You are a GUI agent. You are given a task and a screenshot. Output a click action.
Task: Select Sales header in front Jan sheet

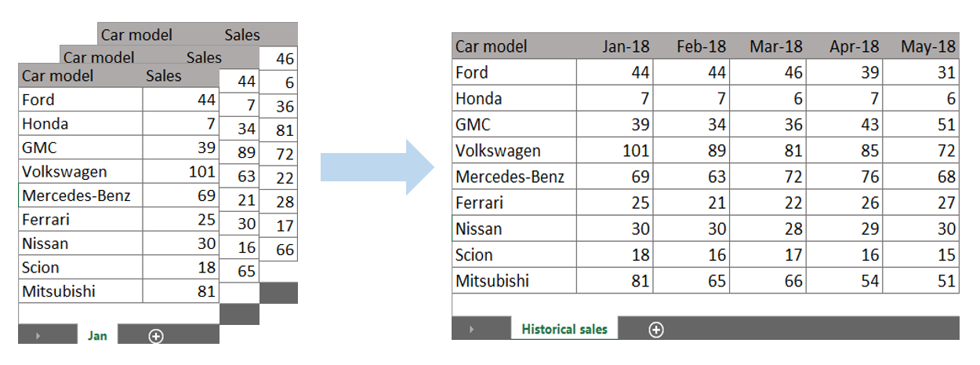click(181, 75)
